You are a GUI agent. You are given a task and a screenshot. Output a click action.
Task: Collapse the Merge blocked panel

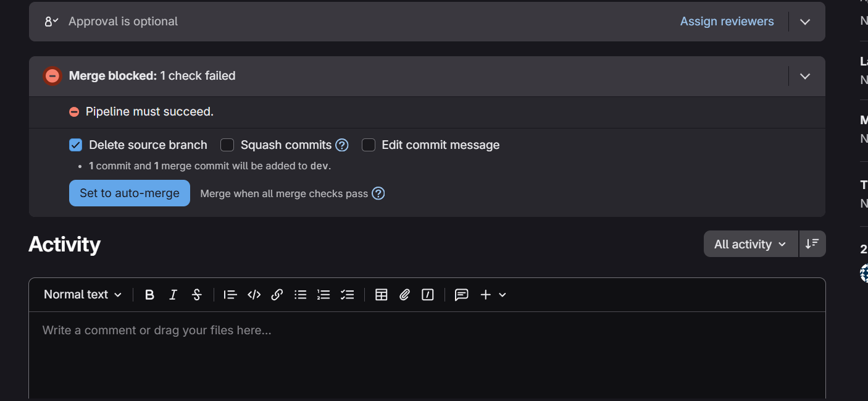pyautogui.click(x=805, y=75)
